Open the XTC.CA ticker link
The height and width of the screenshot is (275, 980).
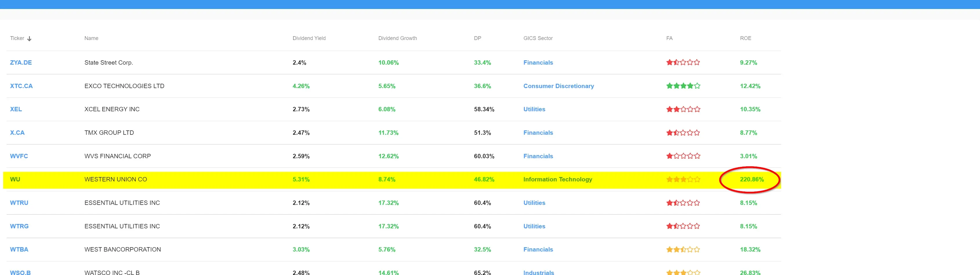[21, 86]
